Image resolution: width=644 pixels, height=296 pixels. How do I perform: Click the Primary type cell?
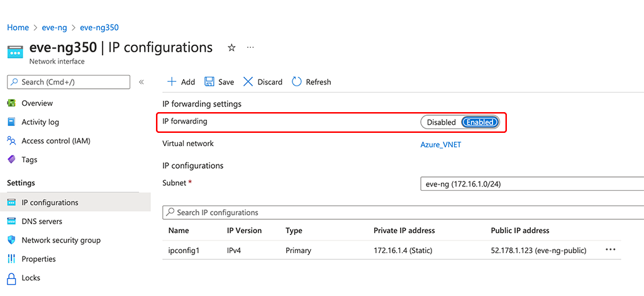[x=298, y=250]
